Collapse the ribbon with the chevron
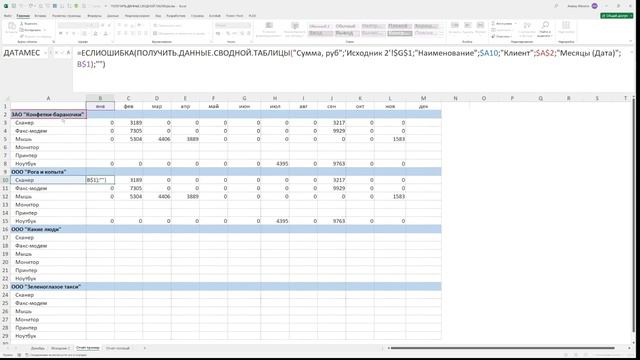Screen dimensions: 640x360 click(631, 41)
